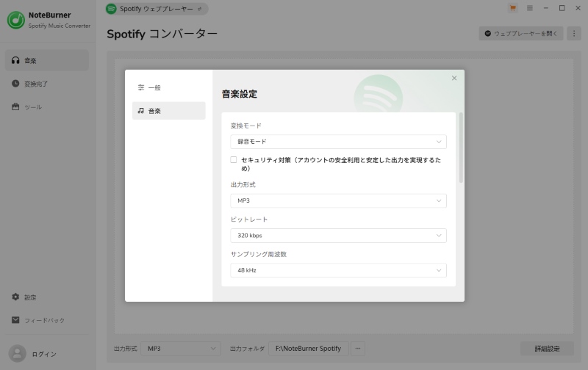
Task: Maximize the NoteBurner window
Action: coord(562,8)
